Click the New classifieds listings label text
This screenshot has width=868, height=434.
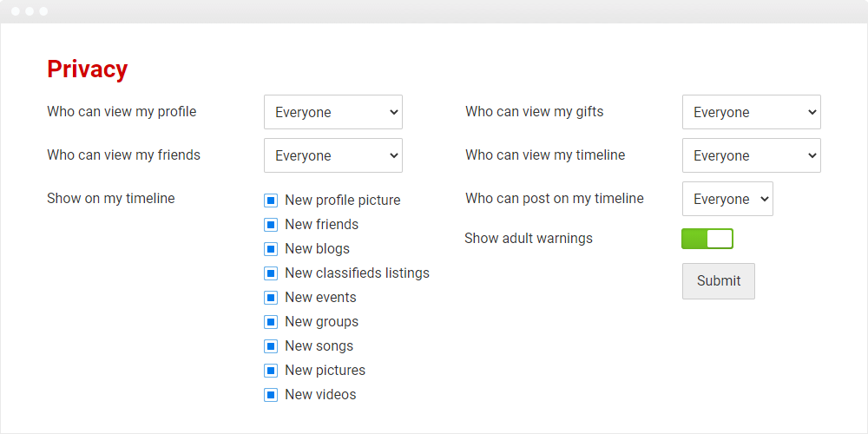click(357, 273)
